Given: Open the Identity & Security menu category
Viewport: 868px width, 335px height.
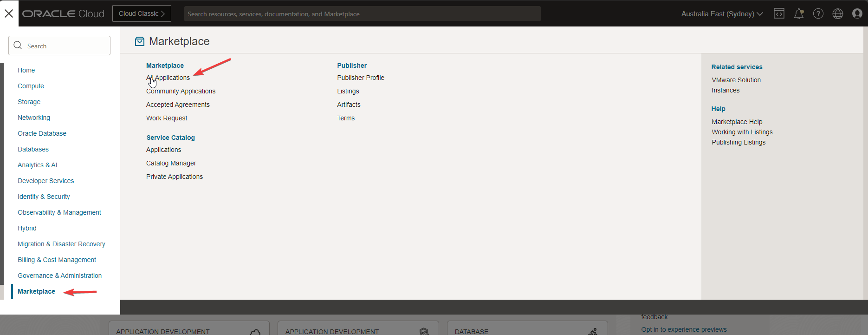Looking at the screenshot, I should pyautogui.click(x=44, y=197).
